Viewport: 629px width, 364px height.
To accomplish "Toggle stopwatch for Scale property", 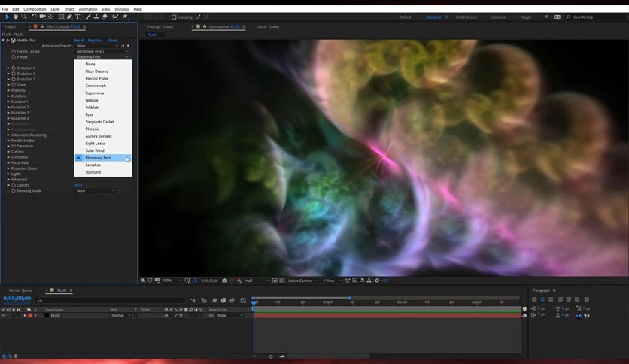I will click(14, 85).
